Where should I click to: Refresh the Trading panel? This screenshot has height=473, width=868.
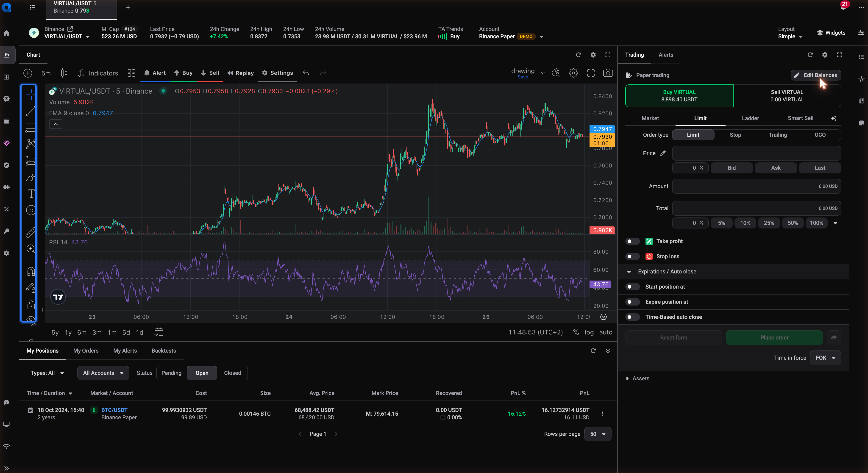tap(810, 55)
